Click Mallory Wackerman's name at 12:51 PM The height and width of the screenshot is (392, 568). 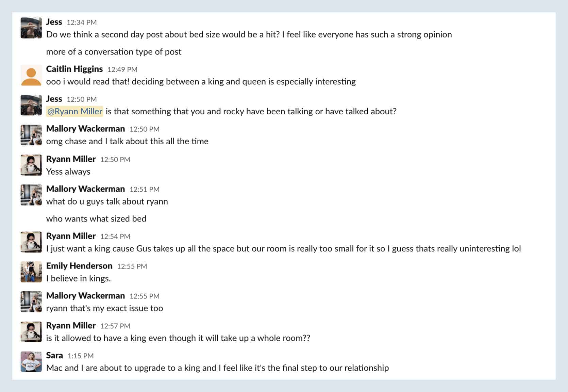click(85, 189)
